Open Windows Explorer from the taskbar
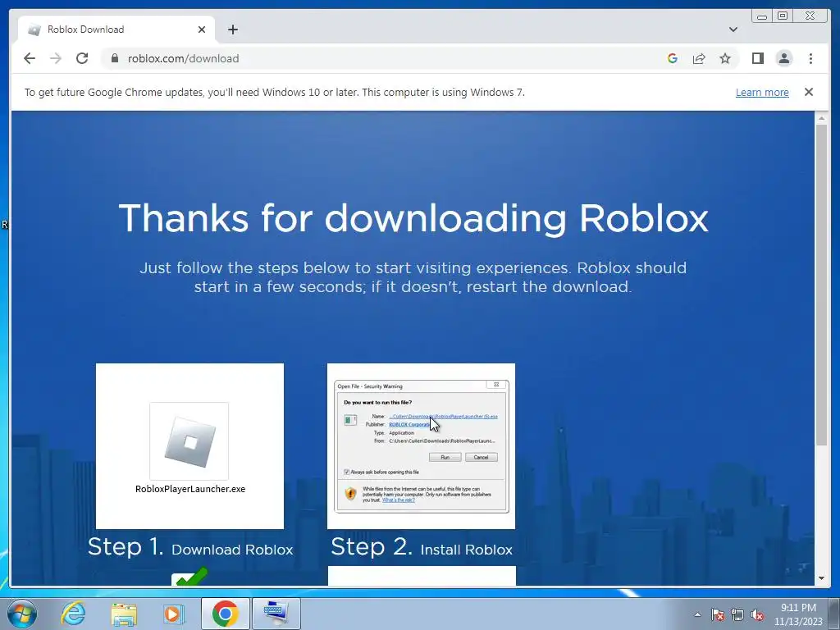Image resolution: width=840 pixels, height=630 pixels. tap(124, 614)
